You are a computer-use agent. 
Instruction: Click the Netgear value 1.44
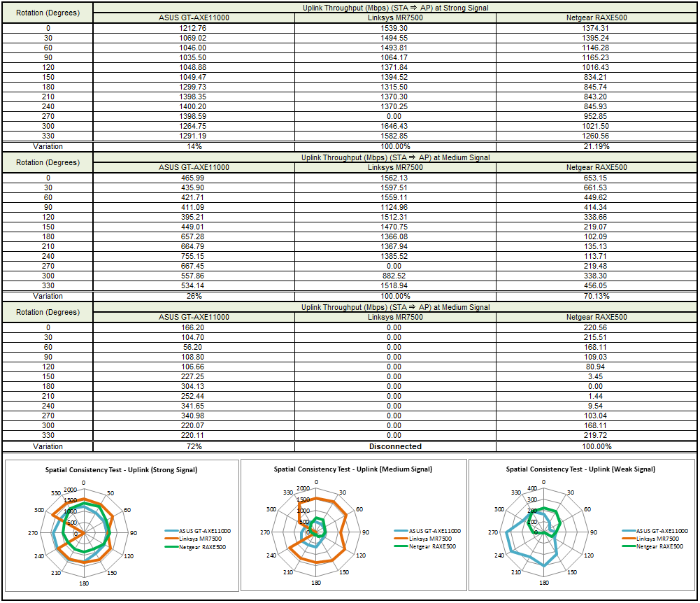coord(596,396)
